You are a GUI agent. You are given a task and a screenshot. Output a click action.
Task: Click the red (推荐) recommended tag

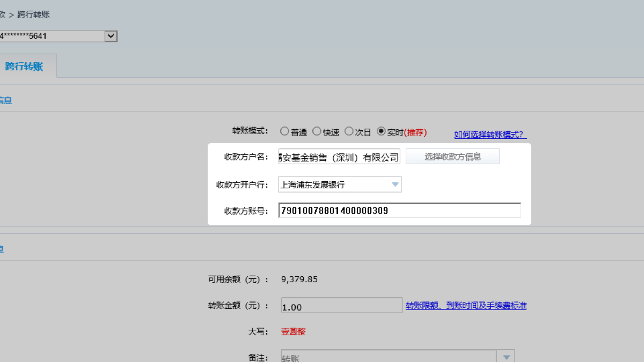pyautogui.click(x=415, y=132)
